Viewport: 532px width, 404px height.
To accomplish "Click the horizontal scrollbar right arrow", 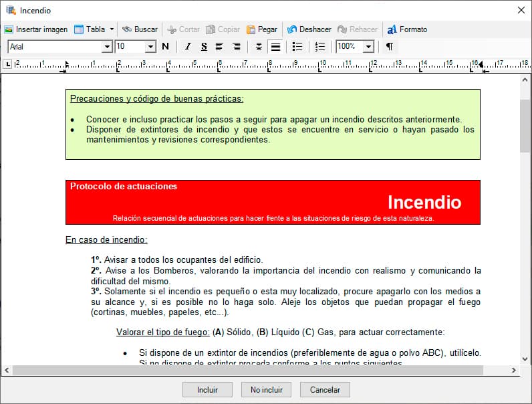I will (x=514, y=370).
